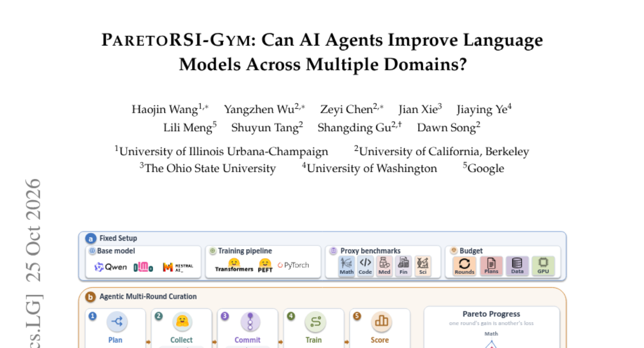Screen dimensions: 644x348
Task: Click the orange 'b' badge beside Agentic Curation
Action: (x=91, y=296)
